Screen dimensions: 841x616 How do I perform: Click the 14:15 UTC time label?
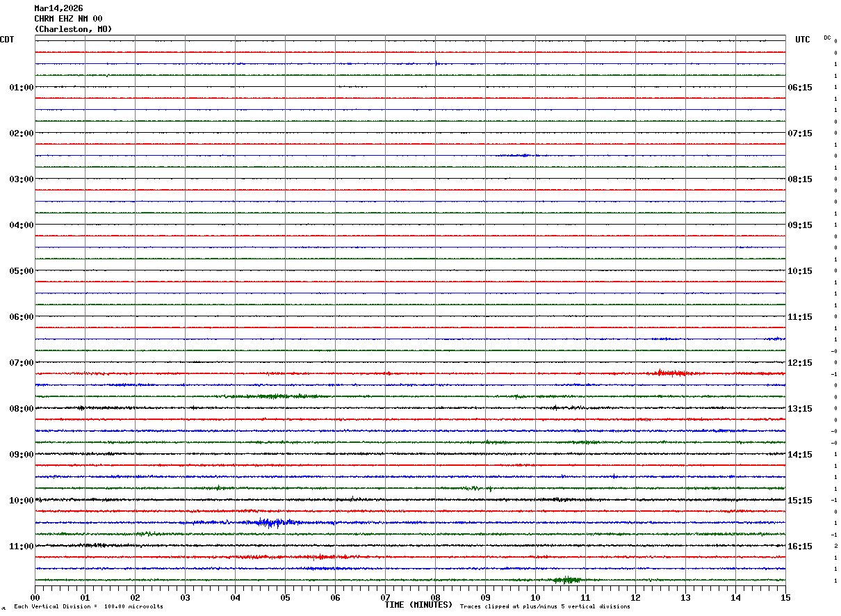coord(800,455)
